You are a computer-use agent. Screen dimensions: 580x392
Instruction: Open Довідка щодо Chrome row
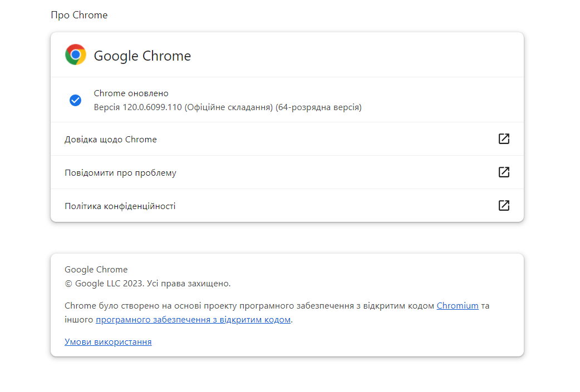point(287,139)
